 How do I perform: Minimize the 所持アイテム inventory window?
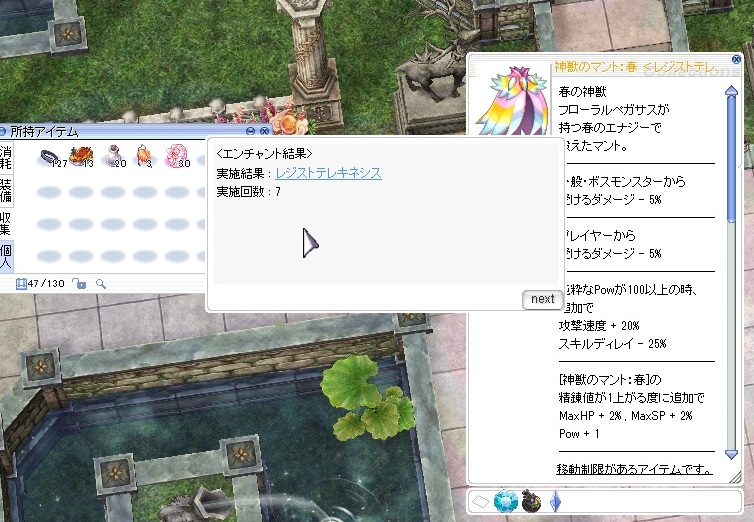coord(250,131)
